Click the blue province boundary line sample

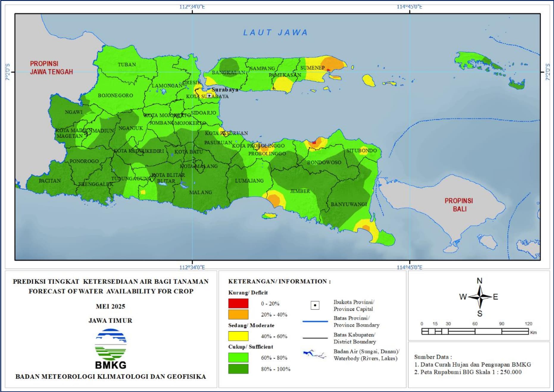pyautogui.click(x=315, y=321)
